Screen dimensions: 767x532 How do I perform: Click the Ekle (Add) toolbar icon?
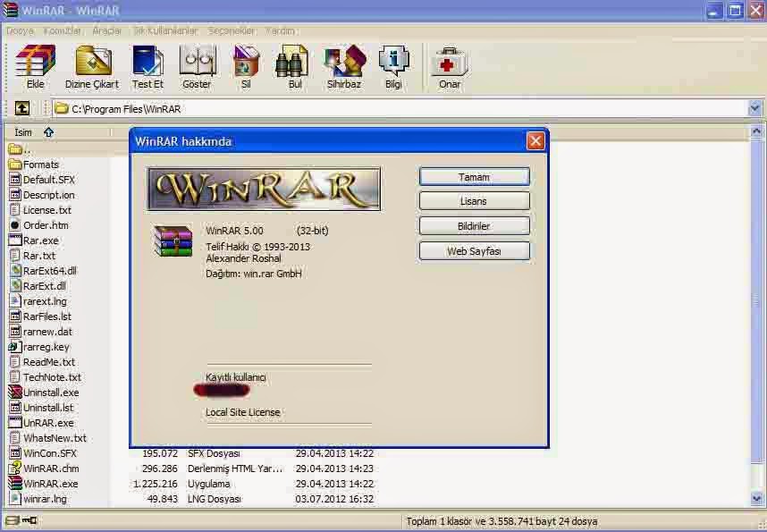click(35, 67)
